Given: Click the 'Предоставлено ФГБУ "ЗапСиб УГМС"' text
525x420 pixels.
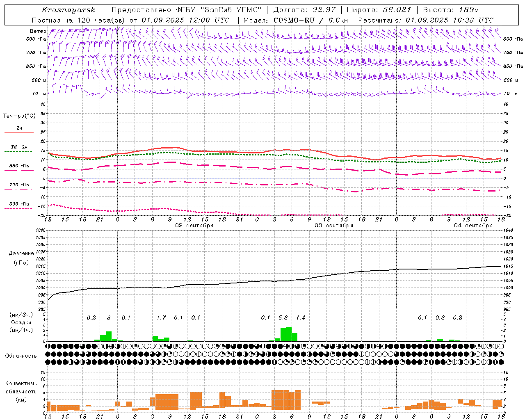Looking at the screenshot, I should point(187,10).
